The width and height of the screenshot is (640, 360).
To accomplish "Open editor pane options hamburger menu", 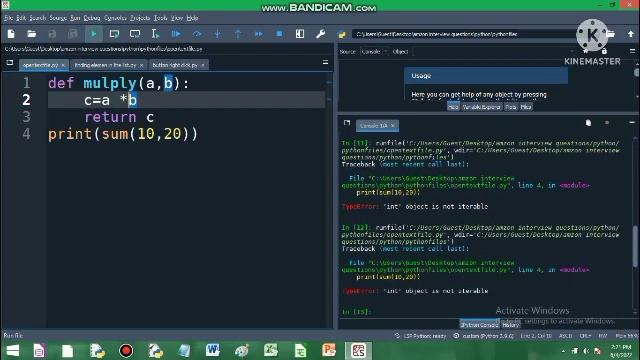I will click(325, 62).
